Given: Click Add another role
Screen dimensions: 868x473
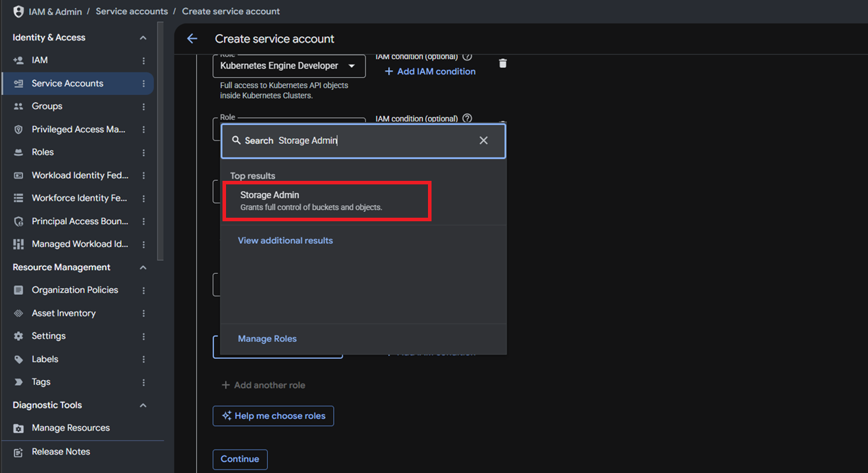Looking at the screenshot, I should (264, 385).
